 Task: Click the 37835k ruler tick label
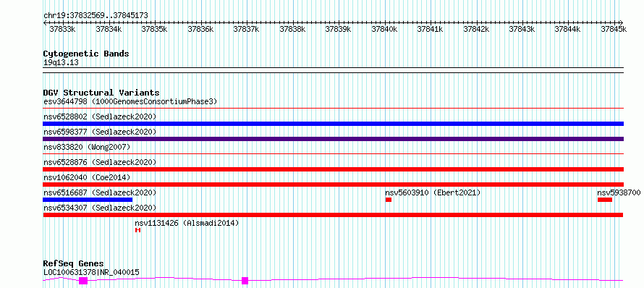(x=154, y=29)
